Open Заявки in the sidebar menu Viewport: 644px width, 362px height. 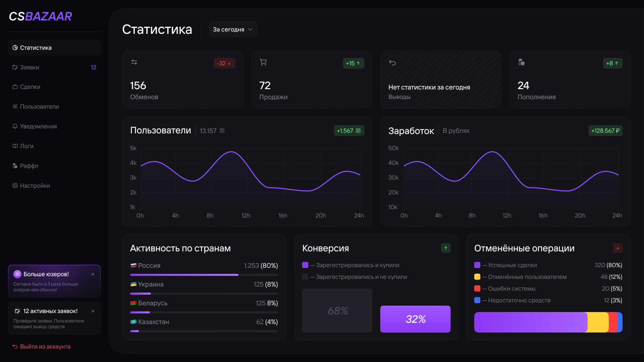[x=30, y=67]
